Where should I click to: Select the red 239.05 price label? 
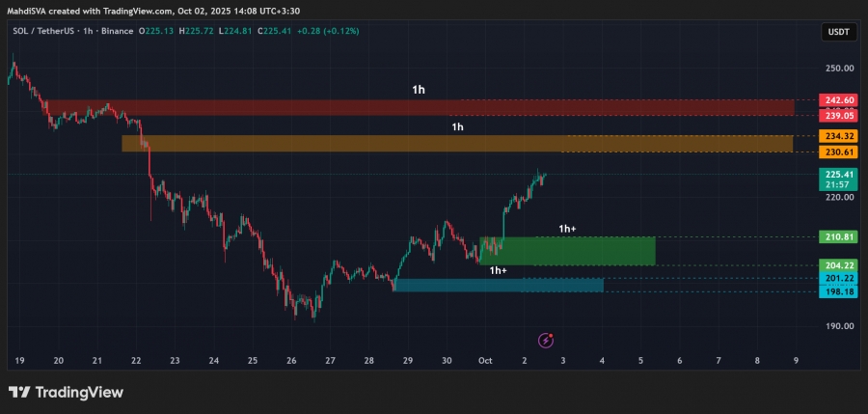pos(837,115)
